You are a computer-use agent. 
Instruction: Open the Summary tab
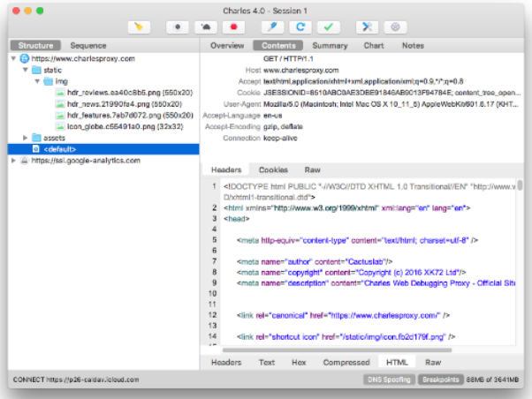pyautogui.click(x=330, y=45)
